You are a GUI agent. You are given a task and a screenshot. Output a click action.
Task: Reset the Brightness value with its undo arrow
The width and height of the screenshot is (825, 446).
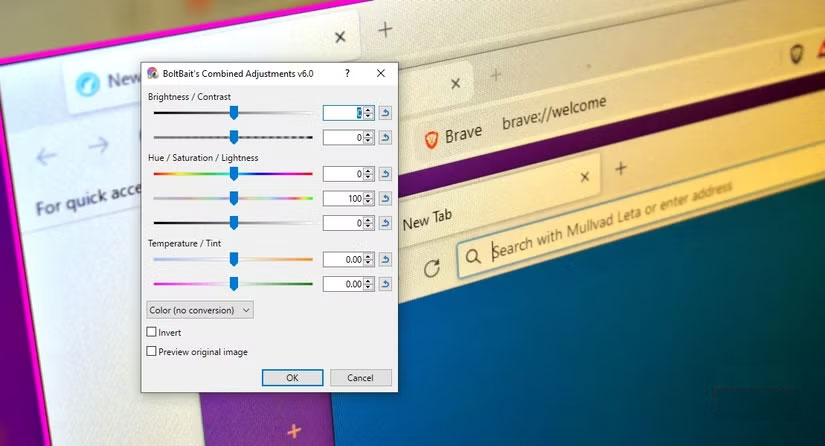[x=385, y=113]
